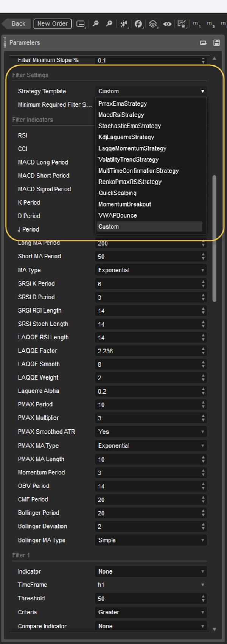The height and width of the screenshot is (644, 227).
Task: Switch timeframe with the m1 icon
Action: pyautogui.click(x=197, y=24)
